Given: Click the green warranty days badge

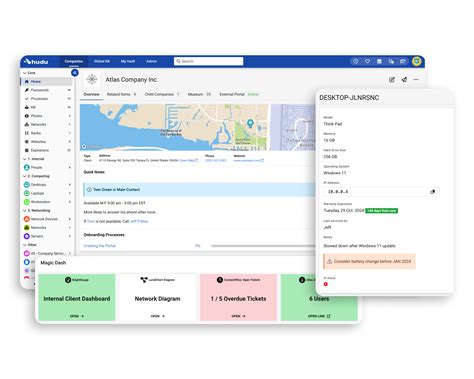Looking at the screenshot, I should pos(381,211).
